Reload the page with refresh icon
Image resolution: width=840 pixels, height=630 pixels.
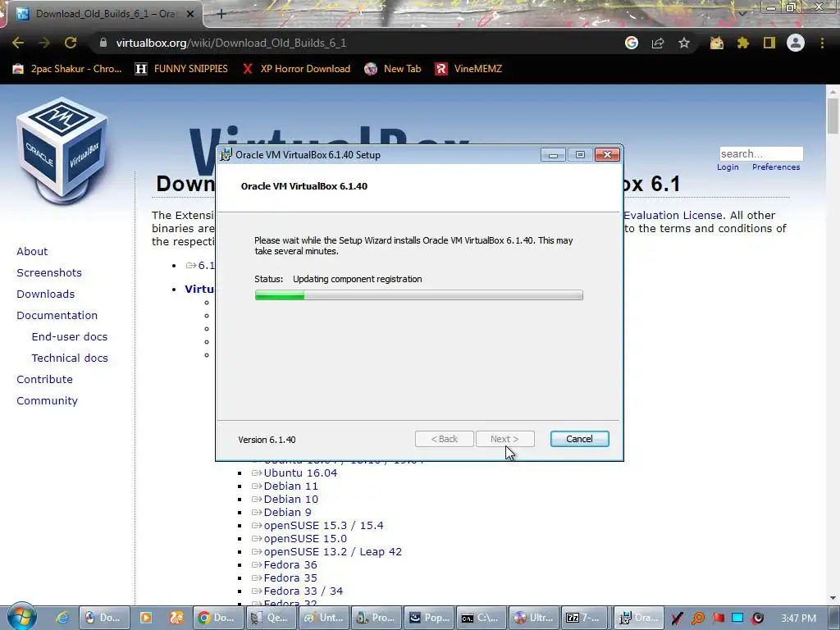pyautogui.click(x=71, y=43)
